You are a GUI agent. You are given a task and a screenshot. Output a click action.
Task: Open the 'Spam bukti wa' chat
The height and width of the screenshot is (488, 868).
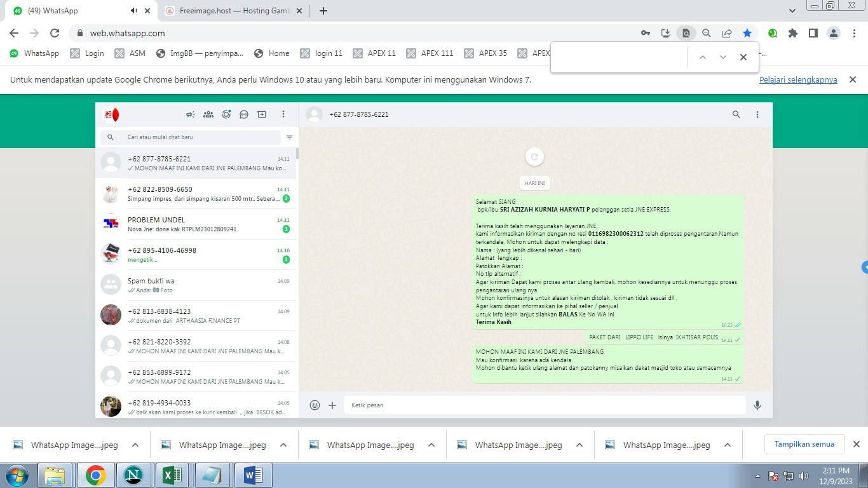tap(197, 285)
